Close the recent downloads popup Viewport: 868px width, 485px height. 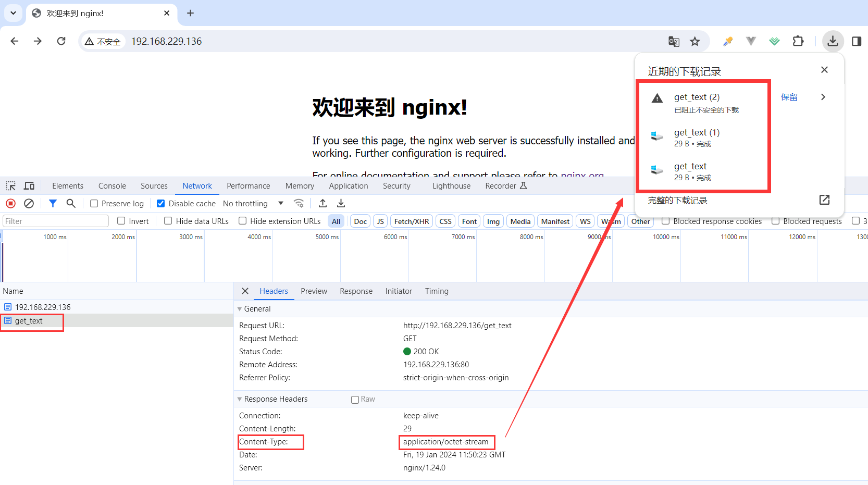(x=824, y=70)
